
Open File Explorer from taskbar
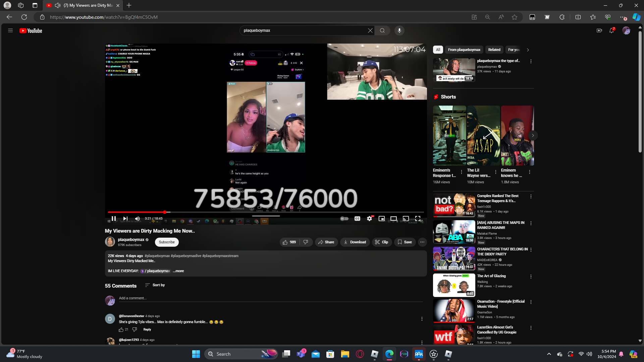click(x=345, y=354)
